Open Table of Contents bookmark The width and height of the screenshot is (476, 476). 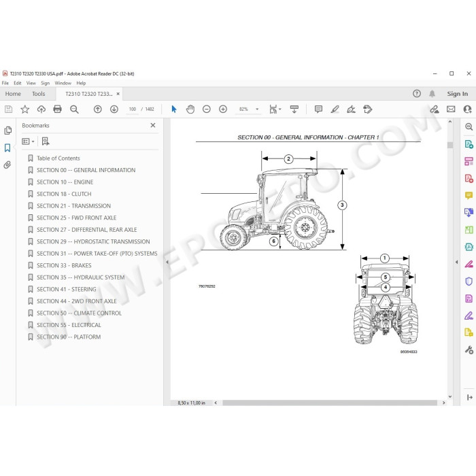(x=58, y=158)
